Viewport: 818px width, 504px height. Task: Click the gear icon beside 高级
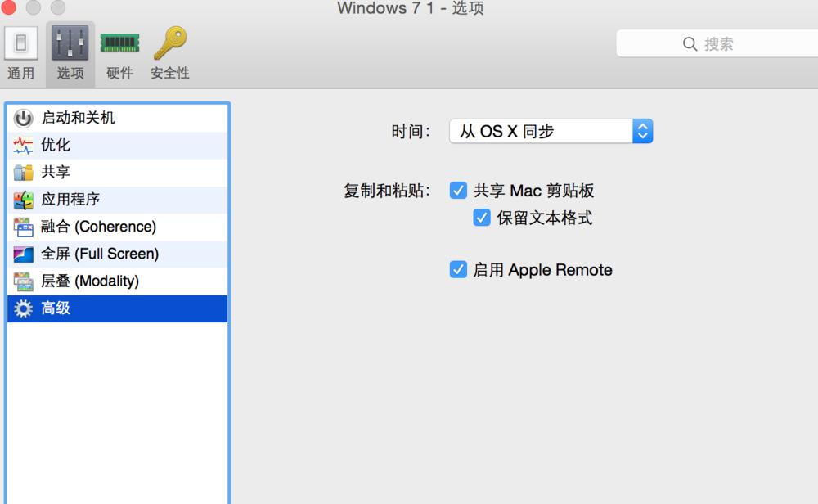[x=23, y=308]
